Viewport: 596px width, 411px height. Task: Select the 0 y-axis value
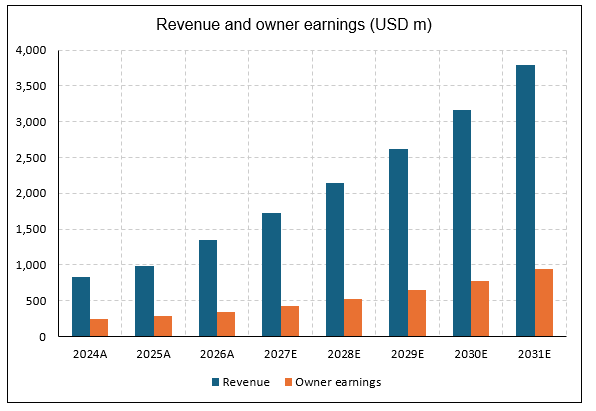click(43, 337)
